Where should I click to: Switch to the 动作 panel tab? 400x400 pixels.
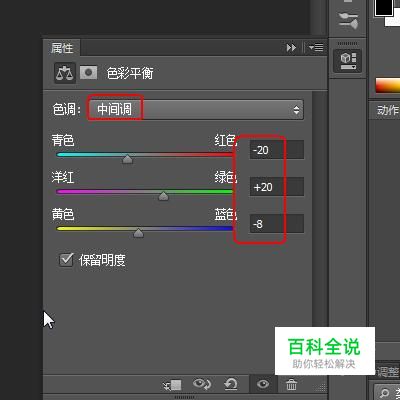click(x=388, y=110)
